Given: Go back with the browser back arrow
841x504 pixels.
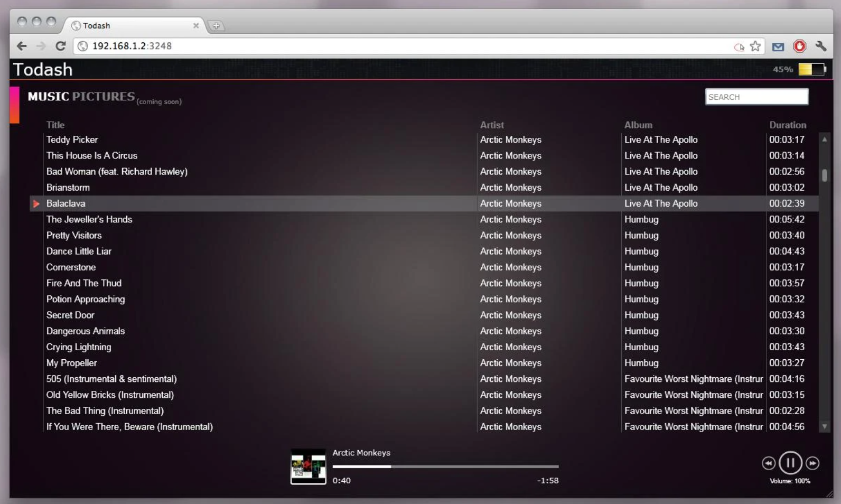Looking at the screenshot, I should tap(22, 46).
